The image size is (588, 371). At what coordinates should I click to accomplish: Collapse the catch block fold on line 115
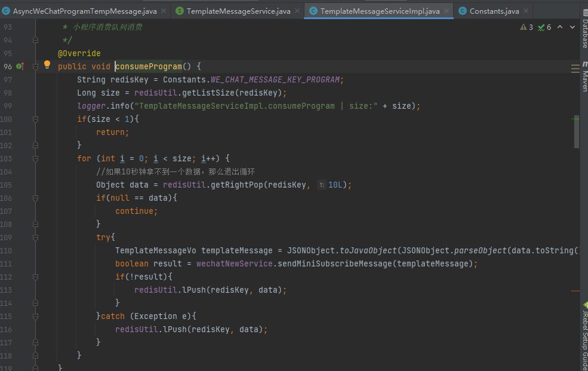point(35,316)
